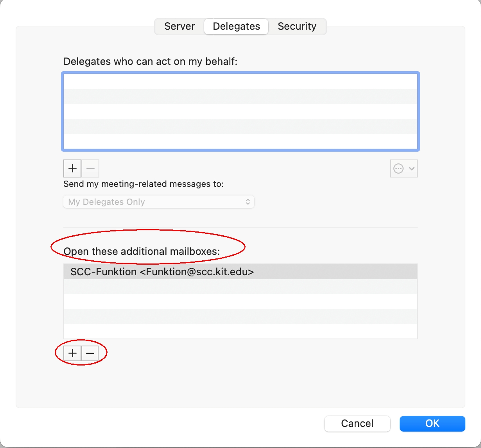Screen dimensions: 481x448
Task: Click empty row directly below SCC-Funktion entry
Action: [240, 287]
